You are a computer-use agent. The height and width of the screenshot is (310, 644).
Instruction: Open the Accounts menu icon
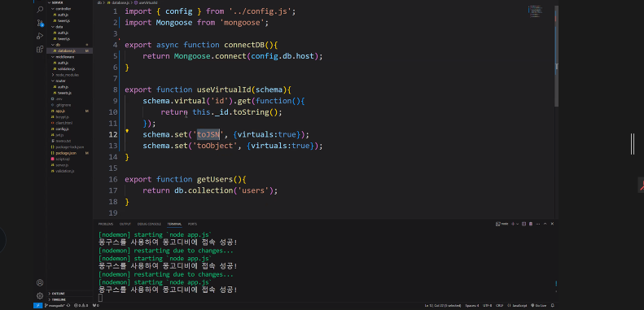[40, 282]
